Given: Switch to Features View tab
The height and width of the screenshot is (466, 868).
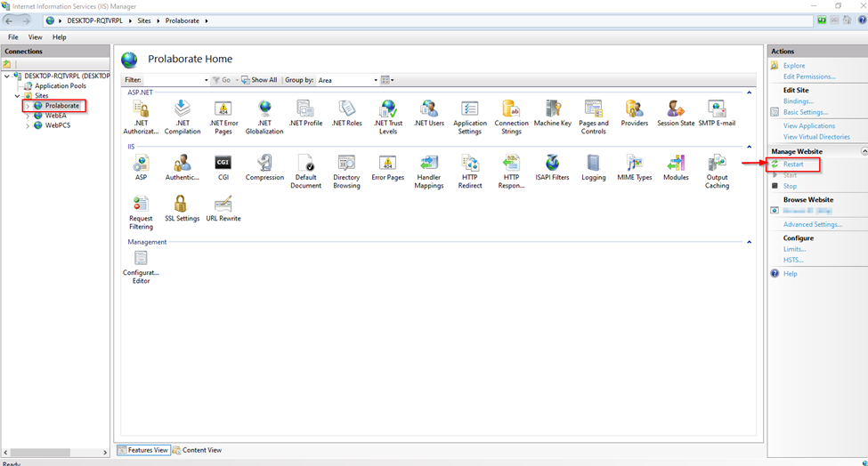Looking at the screenshot, I should (143, 450).
